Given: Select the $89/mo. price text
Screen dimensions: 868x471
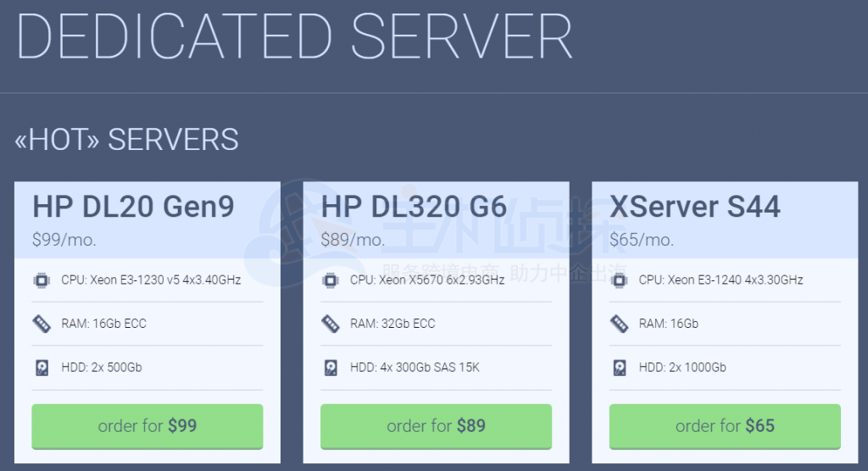Looking at the screenshot, I should (x=353, y=240).
